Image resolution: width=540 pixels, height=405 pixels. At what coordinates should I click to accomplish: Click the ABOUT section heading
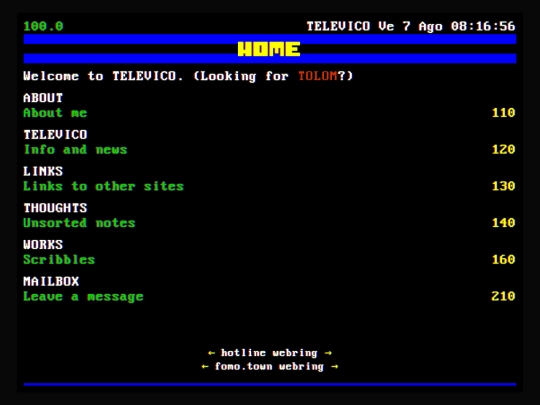pyautogui.click(x=43, y=98)
